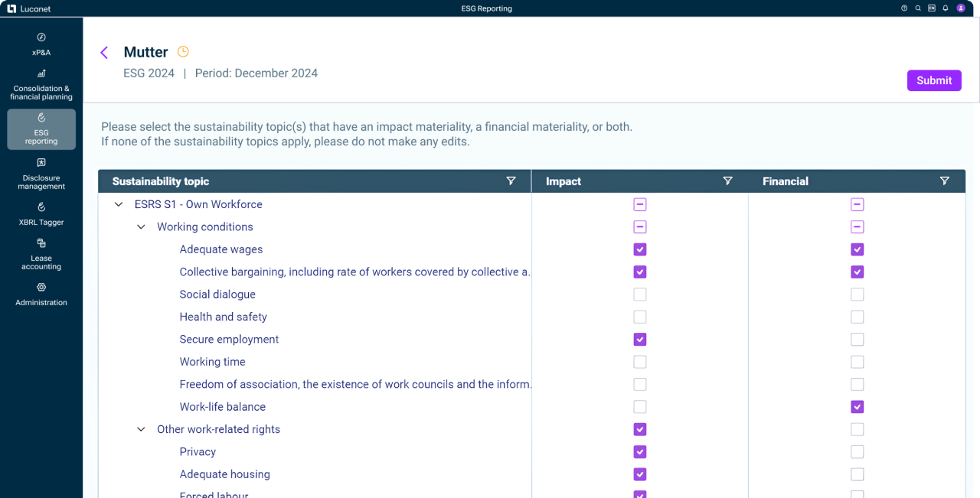This screenshot has width=980, height=498.
Task: Go to xP&A in the sidebar
Action: tap(41, 44)
